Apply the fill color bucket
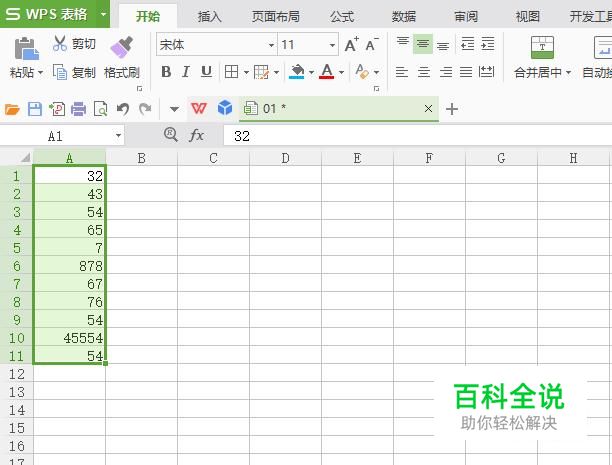Image resolution: width=612 pixels, height=465 pixels. click(297, 72)
